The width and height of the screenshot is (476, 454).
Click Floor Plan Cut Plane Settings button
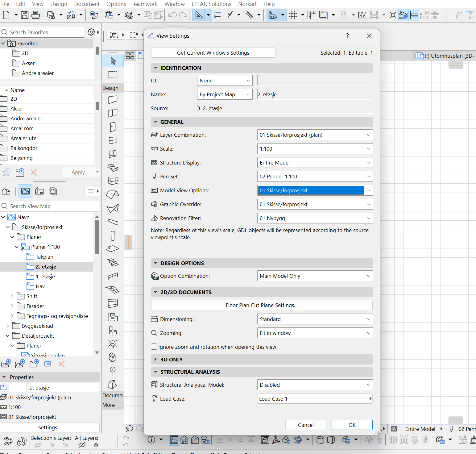click(x=262, y=305)
